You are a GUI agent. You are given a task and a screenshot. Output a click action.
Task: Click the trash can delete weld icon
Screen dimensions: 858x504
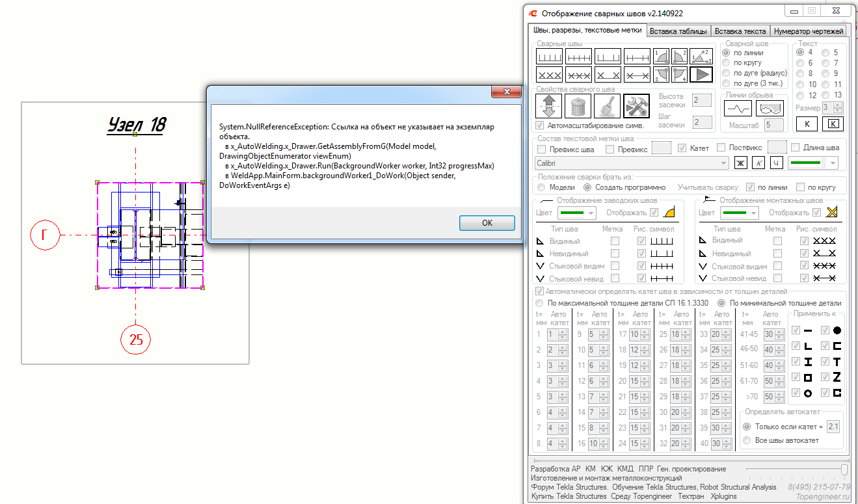point(578,105)
